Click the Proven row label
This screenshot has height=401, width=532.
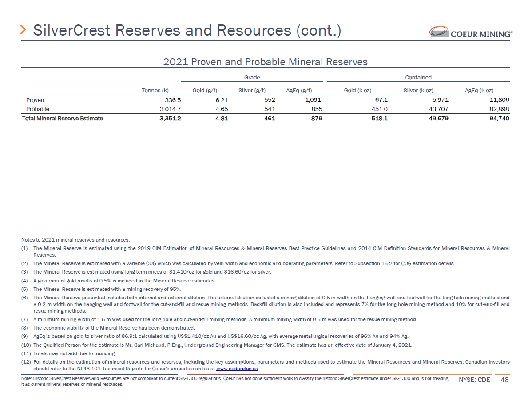[35, 100]
